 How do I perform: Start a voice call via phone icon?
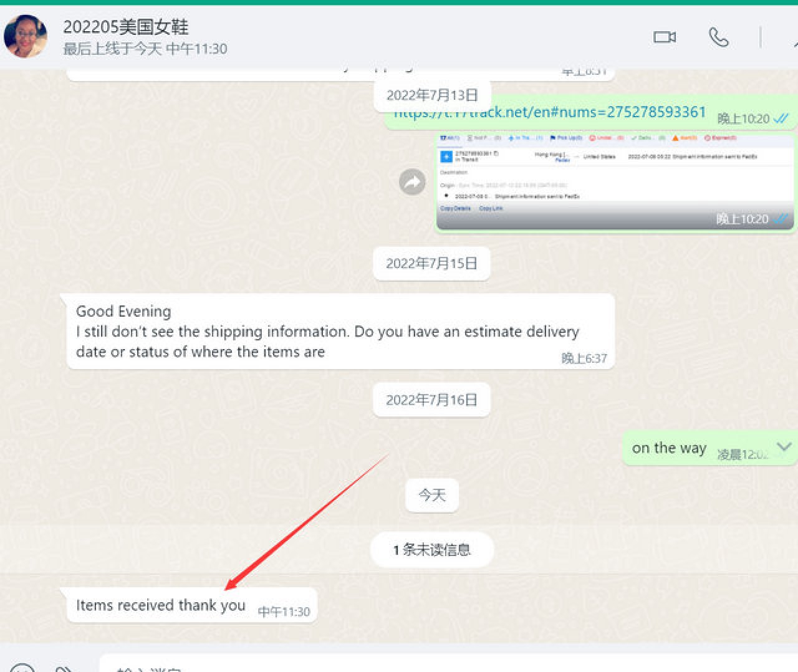tap(718, 37)
